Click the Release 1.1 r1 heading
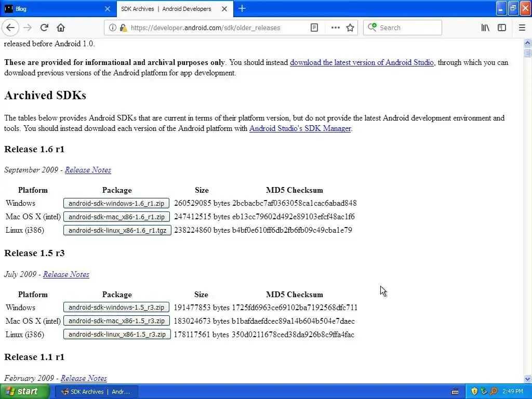This screenshot has height=399, width=532. tap(34, 357)
